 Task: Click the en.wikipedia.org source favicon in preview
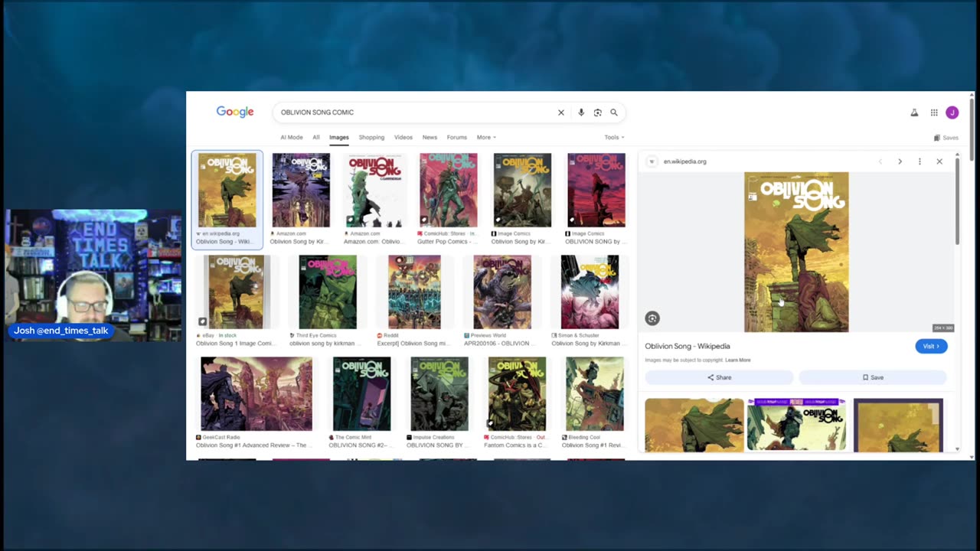(x=652, y=161)
